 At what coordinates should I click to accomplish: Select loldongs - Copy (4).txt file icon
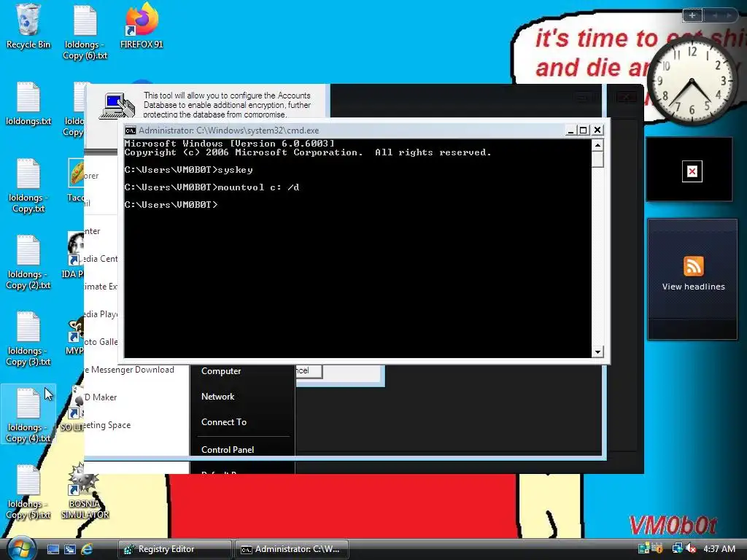click(x=28, y=415)
